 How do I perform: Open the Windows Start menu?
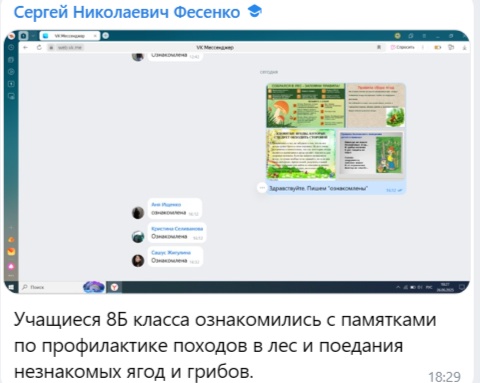point(11,287)
